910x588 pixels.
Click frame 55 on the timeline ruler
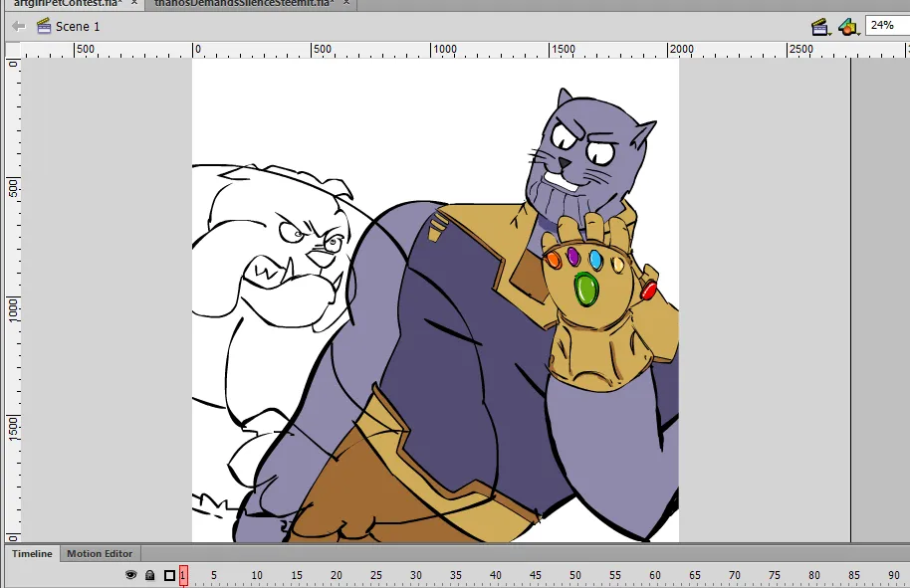[615, 575]
